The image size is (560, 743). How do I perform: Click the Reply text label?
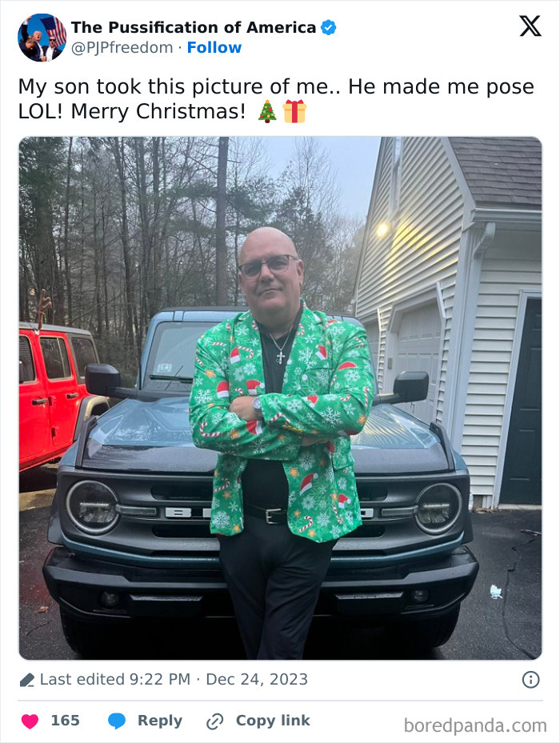point(160,721)
